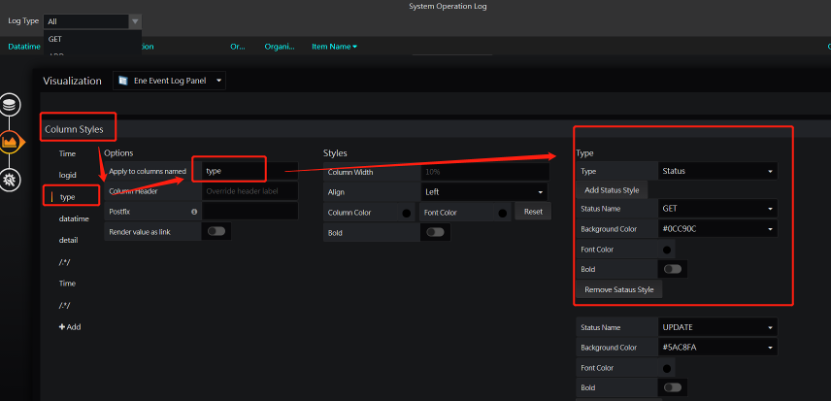Screen dimensions: 832x402
Task: Enable Bold for the GET status style
Action: (673, 269)
